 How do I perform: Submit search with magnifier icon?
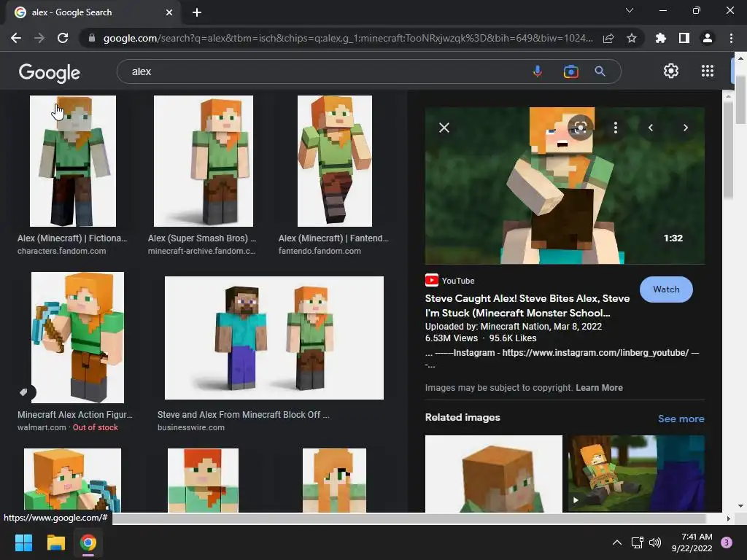(600, 71)
